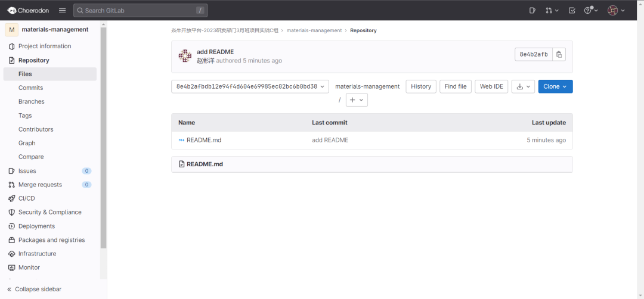Click the materials-management project title in sidebar
The image size is (644, 299).
(x=55, y=30)
